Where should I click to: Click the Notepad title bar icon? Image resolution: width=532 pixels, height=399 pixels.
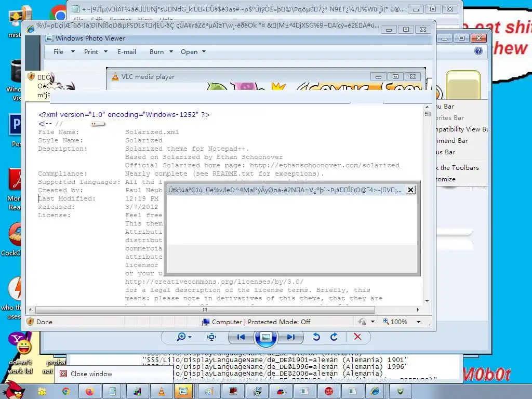[76, 9]
